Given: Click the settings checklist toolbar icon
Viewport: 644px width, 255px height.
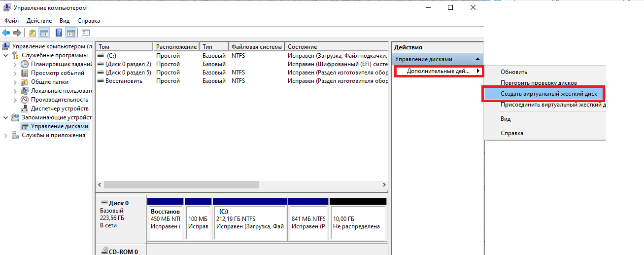Looking at the screenshot, I should point(86,33).
